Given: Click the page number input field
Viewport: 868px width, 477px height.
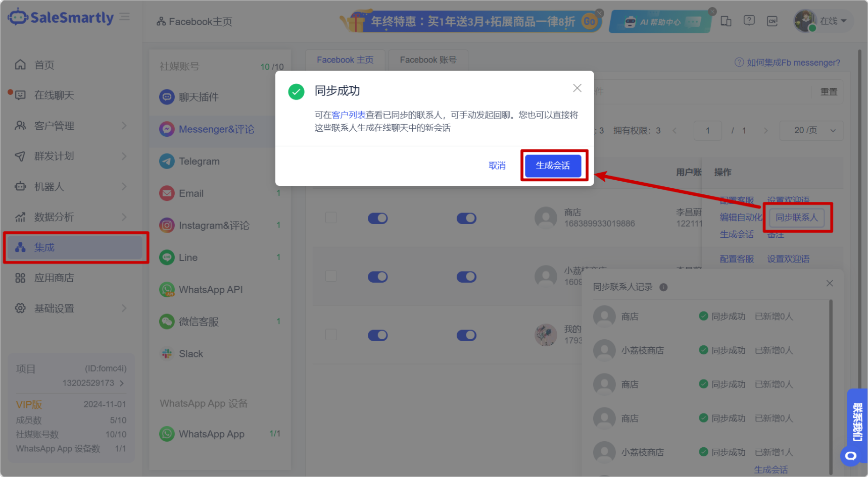Looking at the screenshot, I should 707,131.
